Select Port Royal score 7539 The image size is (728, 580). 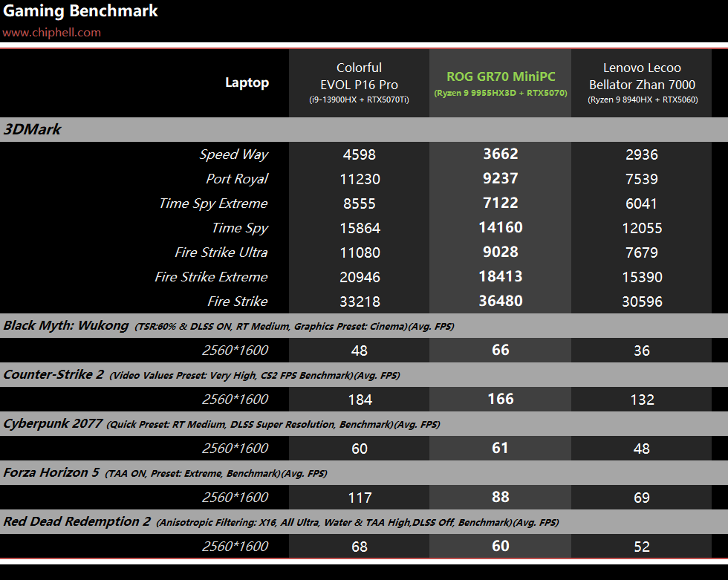pyautogui.click(x=642, y=179)
